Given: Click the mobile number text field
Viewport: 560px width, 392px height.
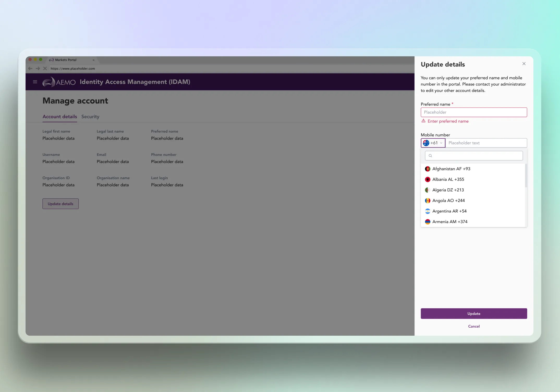Looking at the screenshot, I should [486, 143].
